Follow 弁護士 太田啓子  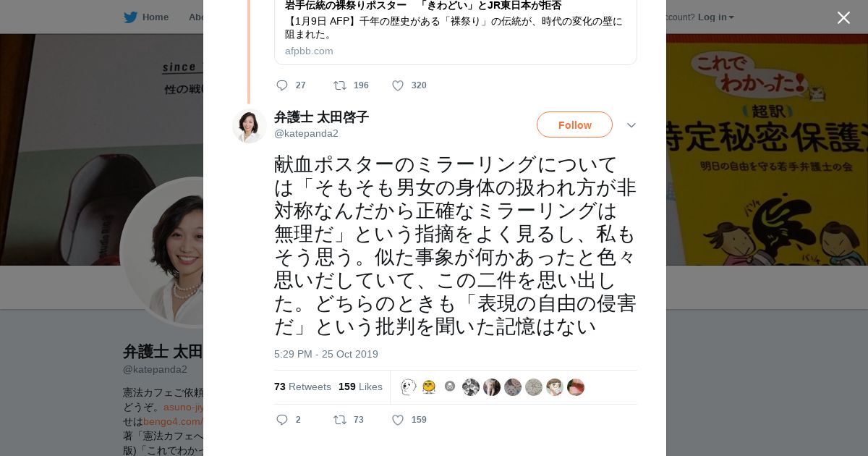[x=574, y=124]
